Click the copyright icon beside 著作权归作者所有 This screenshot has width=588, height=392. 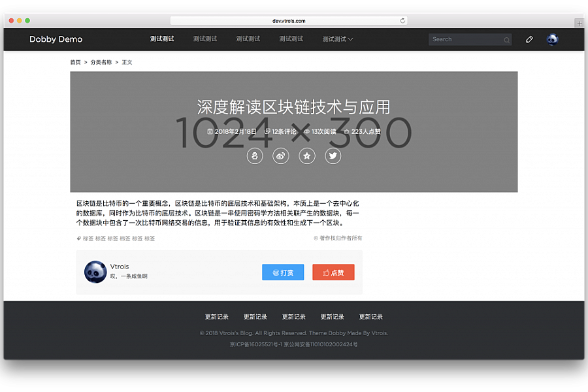316,238
